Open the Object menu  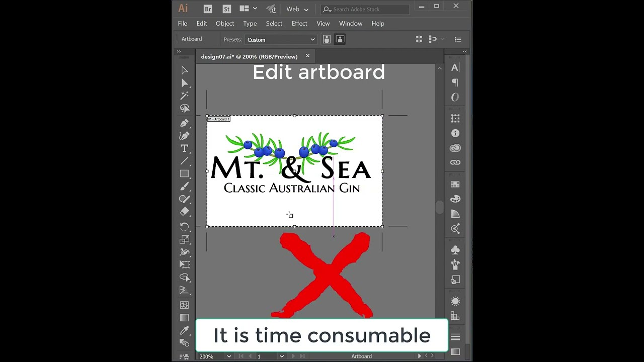click(225, 24)
